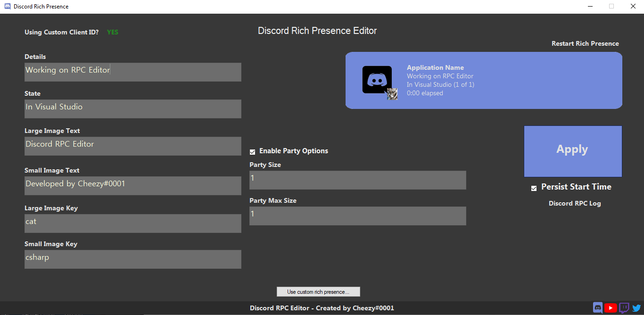Select the small image thumbnail on the preview
The height and width of the screenshot is (315, 644).
[393, 94]
